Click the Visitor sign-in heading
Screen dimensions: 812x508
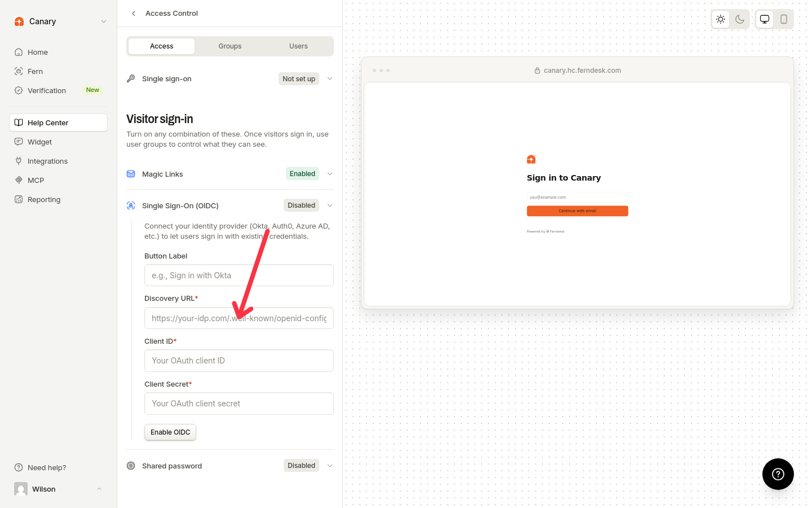160,119
